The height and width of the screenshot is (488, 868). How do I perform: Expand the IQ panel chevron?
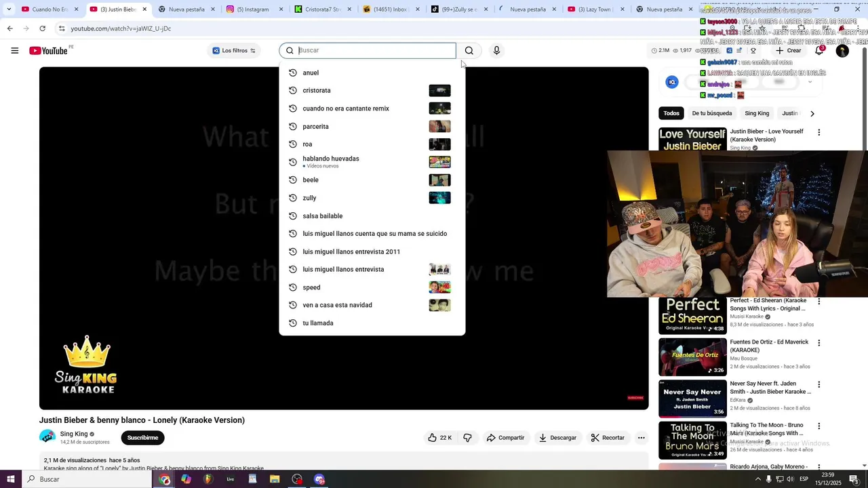(810, 82)
